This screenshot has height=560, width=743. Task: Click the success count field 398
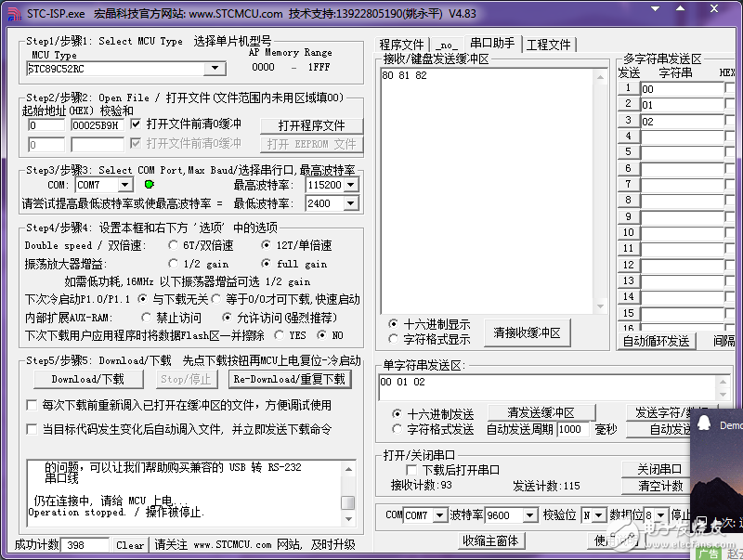(85, 545)
